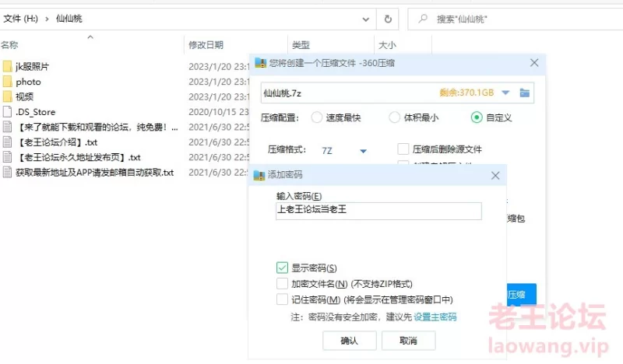Focus the 输入密码 text field
Screen dimensions: 623x364
coord(378,211)
